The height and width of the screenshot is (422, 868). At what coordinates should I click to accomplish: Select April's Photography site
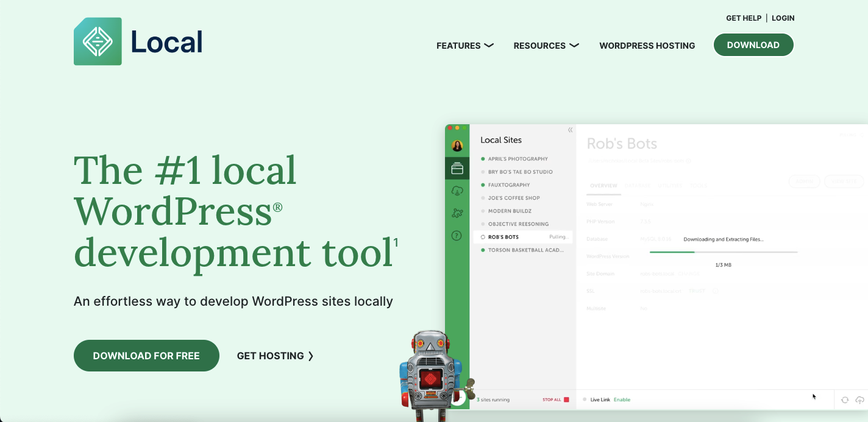[518, 159]
